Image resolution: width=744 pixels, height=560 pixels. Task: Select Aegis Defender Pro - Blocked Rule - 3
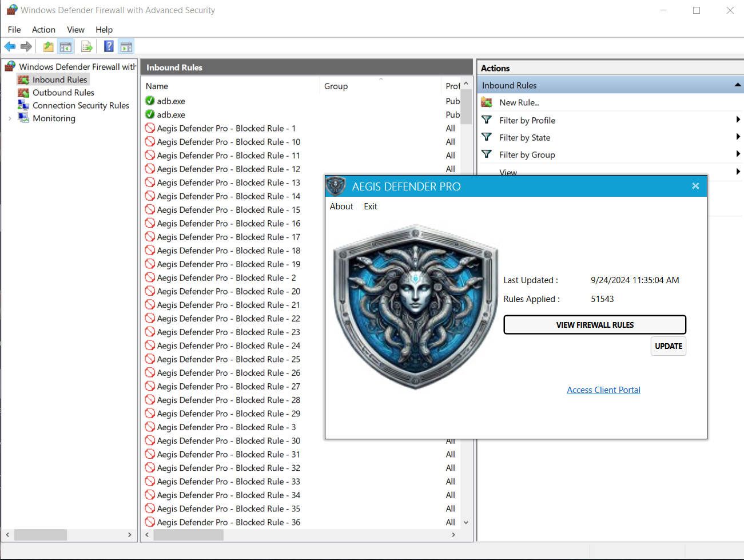tap(226, 427)
